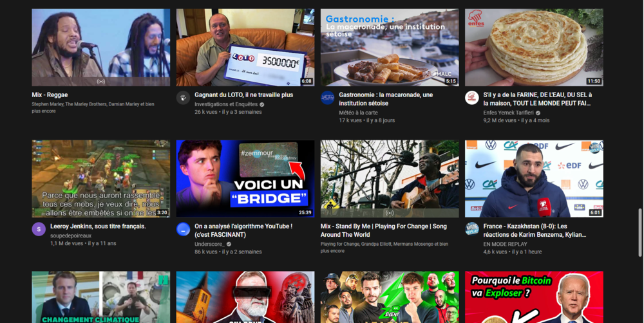
Task: Click '1,1 M de vues • il y a 11 ans'
Action: click(x=83, y=243)
